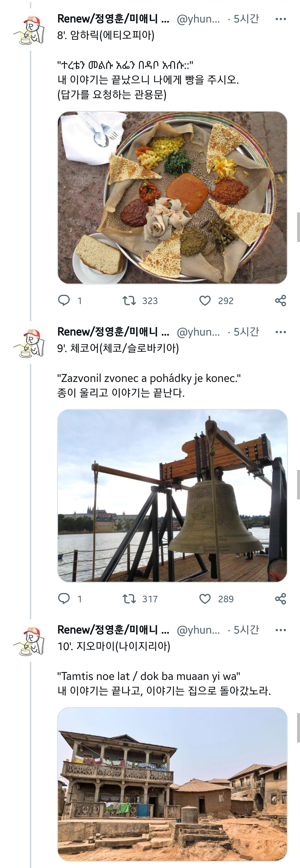
Task: Open author name on the Nigeria tweet
Action: click(x=113, y=629)
